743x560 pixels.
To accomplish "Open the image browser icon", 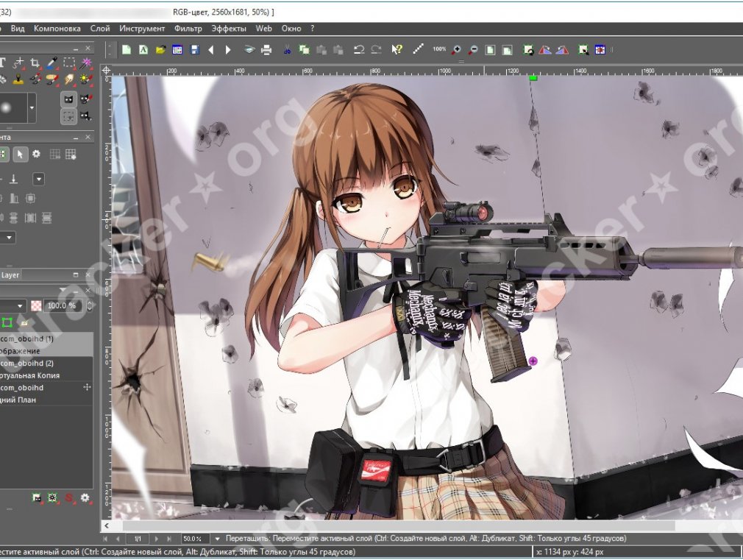I will point(177,49).
